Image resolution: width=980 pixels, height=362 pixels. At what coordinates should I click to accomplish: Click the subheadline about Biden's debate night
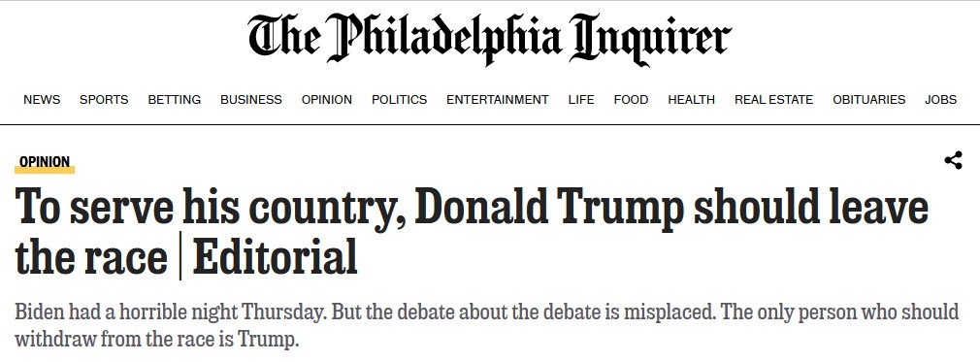tap(486, 326)
